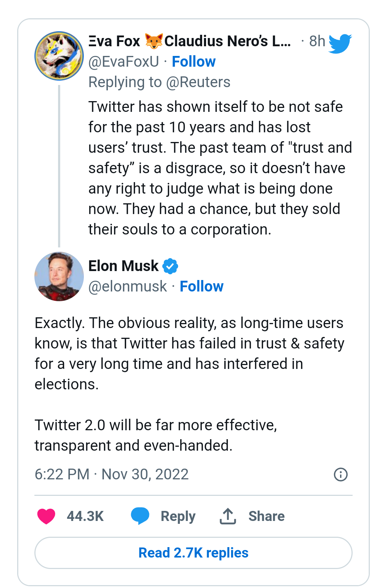
Task: Open the tweet info circle icon
Action: click(x=340, y=474)
